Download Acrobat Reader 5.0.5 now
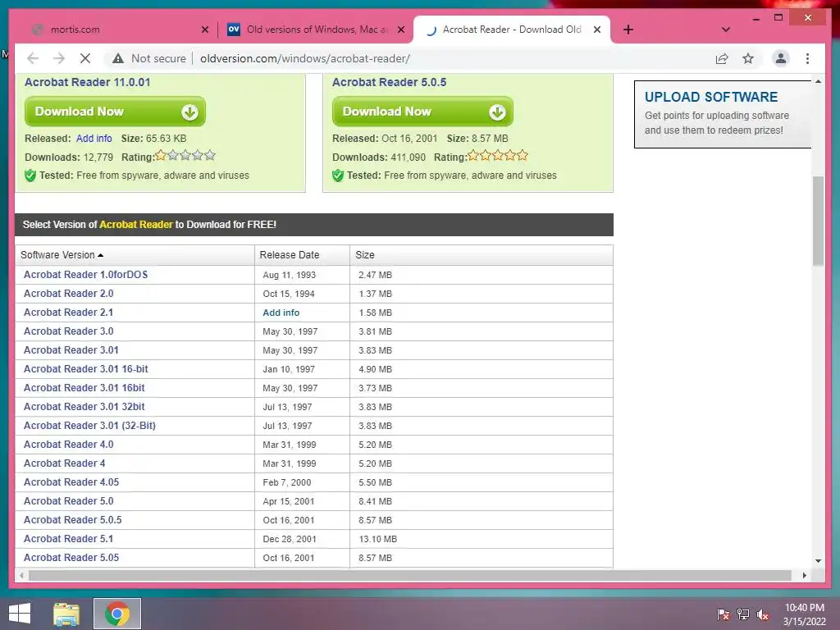 pos(422,112)
